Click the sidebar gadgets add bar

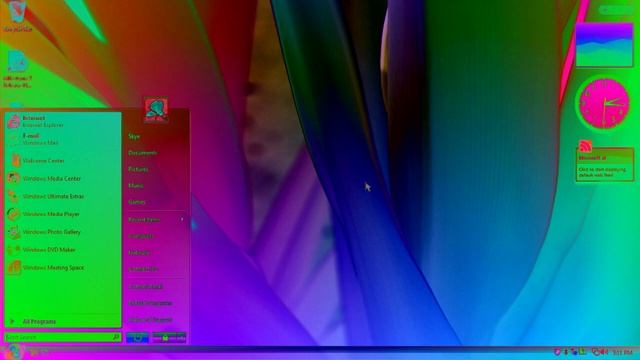[x=616, y=9]
